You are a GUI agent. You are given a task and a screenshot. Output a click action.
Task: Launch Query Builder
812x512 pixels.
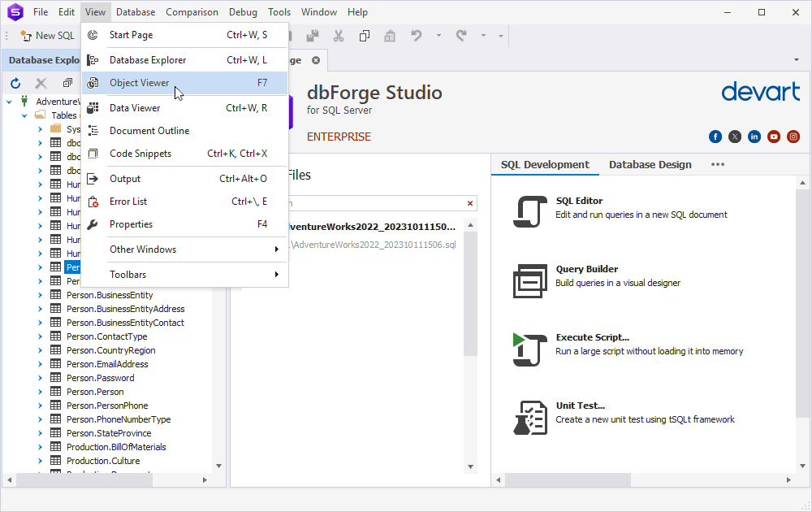(x=597, y=280)
